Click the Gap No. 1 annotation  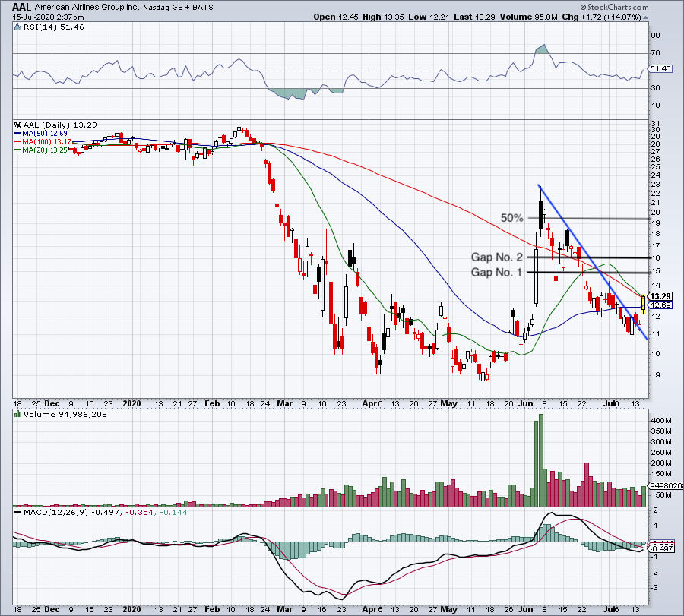[x=496, y=273]
